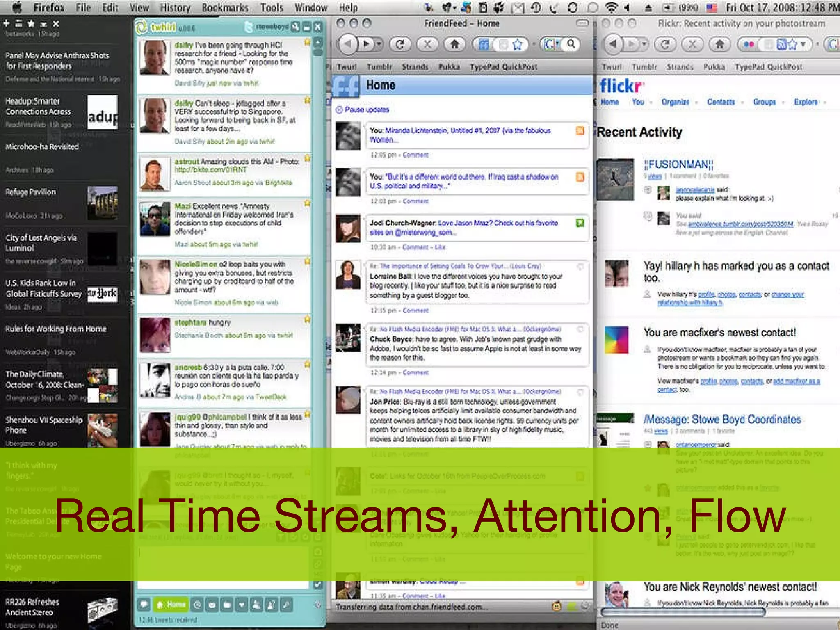
Task: Open the ||FUSIONMAN|| photo title link
Action: coord(678,164)
